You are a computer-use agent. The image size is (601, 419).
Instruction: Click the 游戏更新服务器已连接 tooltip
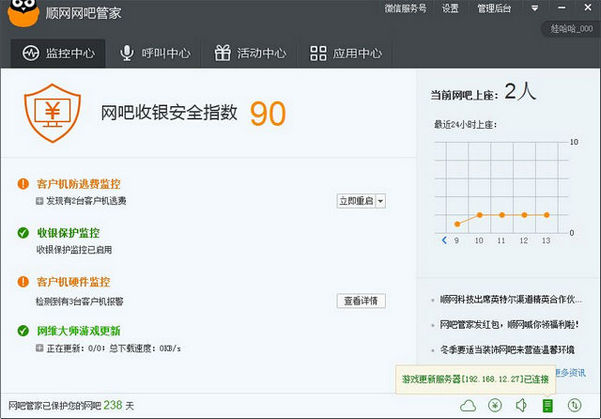[475, 379]
